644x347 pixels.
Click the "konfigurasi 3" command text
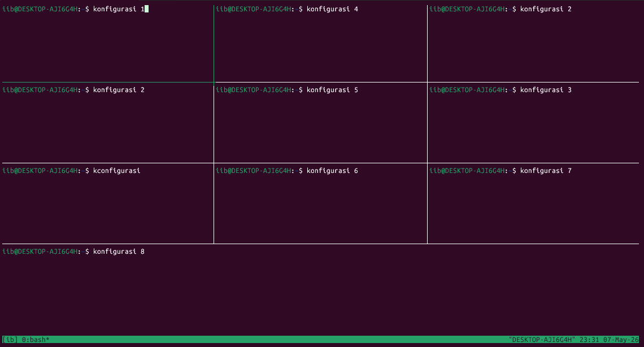[x=546, y=90]
